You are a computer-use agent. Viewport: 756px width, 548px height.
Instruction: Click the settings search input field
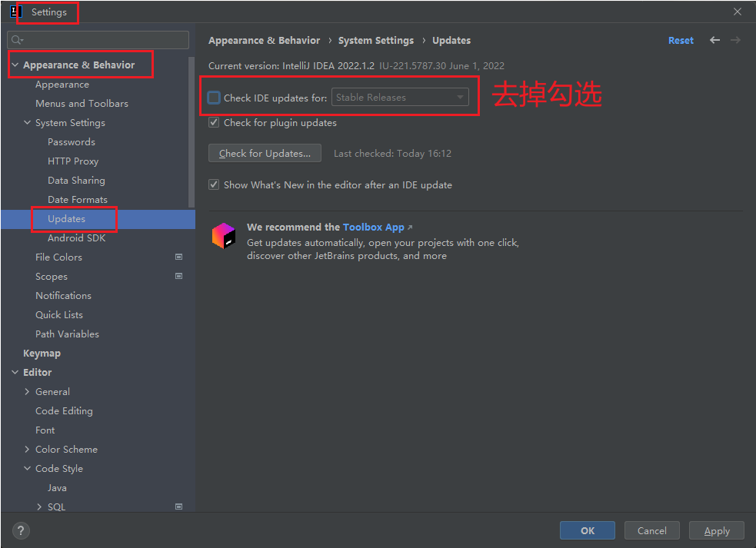point(98,39)
